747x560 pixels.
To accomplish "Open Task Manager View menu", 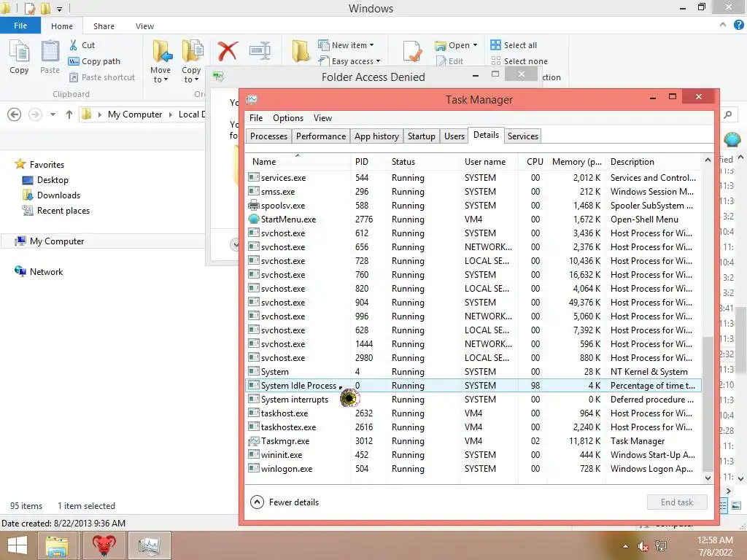I will click(322, 118).
